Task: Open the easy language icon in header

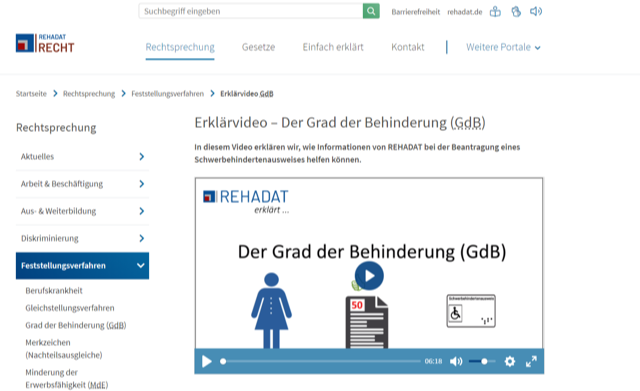Action: 495,11
